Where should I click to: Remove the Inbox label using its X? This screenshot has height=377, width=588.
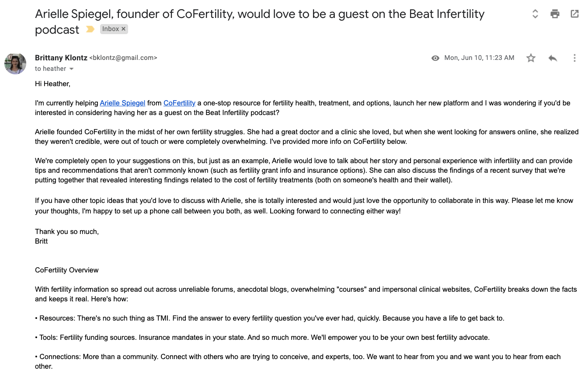click(124, 29)
